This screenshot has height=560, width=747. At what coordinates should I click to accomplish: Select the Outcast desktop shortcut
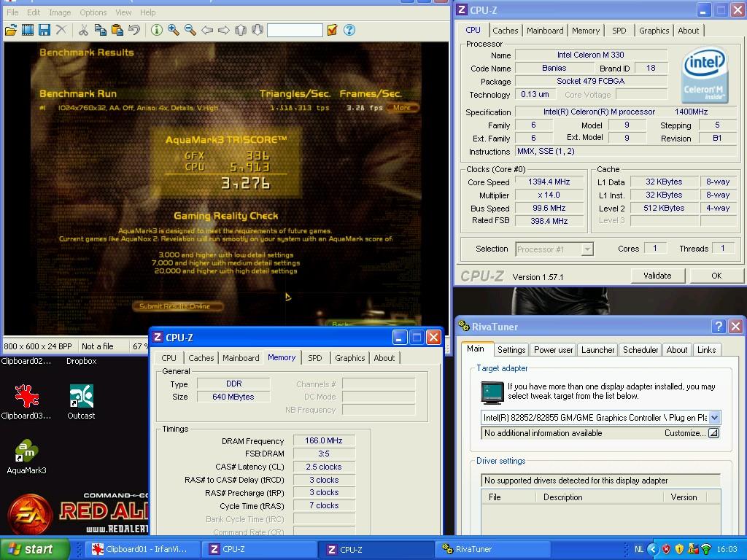(x=81, y=402)
